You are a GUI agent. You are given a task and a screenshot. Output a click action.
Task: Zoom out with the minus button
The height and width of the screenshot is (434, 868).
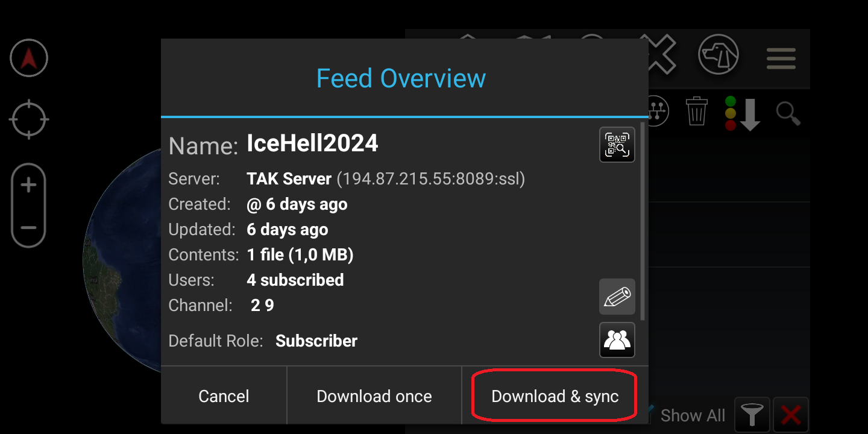28,228
